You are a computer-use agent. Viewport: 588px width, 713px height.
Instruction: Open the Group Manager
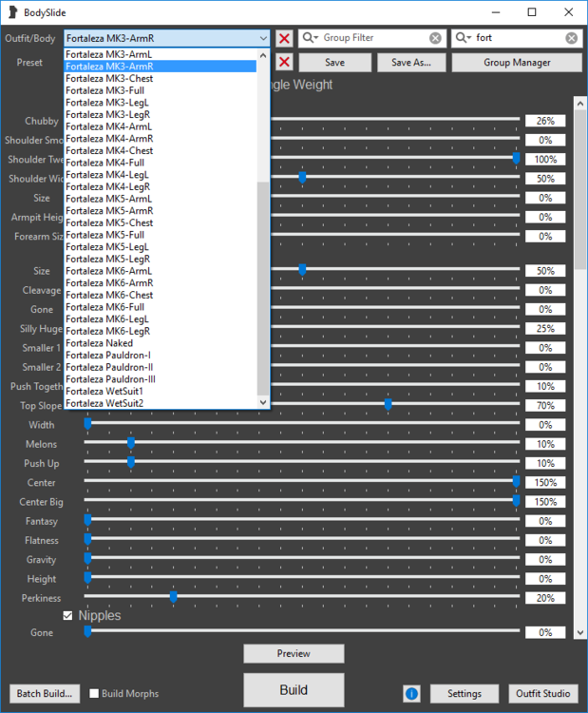pyautogui.click(x=517, y=63)
